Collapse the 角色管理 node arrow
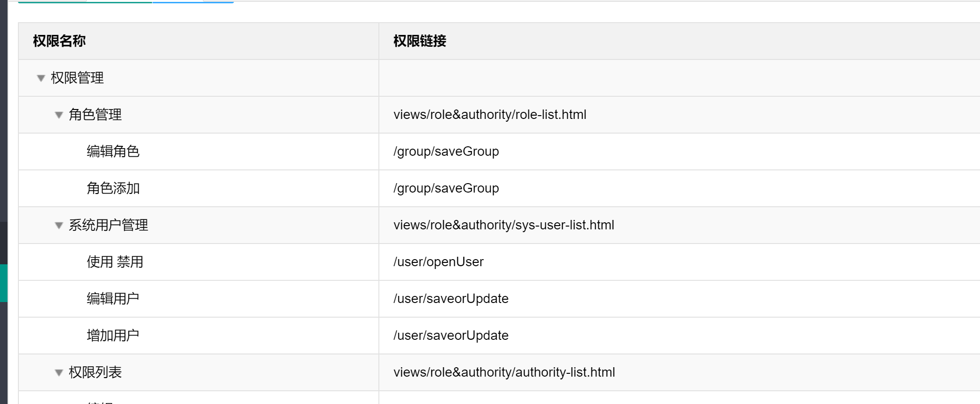 59,115
